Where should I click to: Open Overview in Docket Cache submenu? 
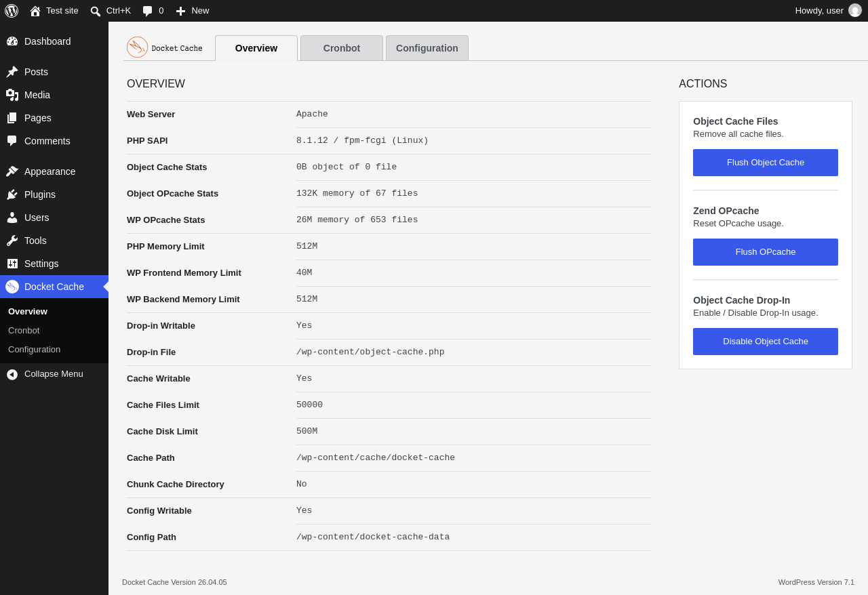[x=28, y=312]
